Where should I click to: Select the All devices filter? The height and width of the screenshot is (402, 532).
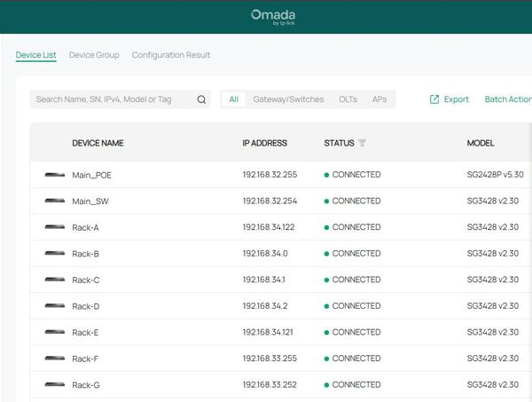point(234,99)
